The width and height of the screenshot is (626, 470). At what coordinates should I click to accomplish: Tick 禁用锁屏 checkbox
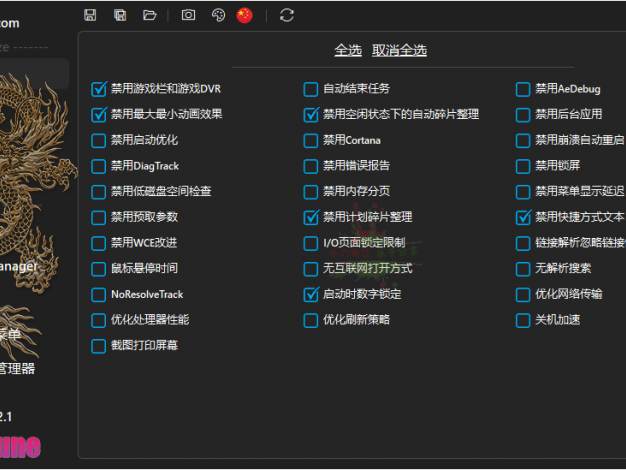(x=523, y=166)
